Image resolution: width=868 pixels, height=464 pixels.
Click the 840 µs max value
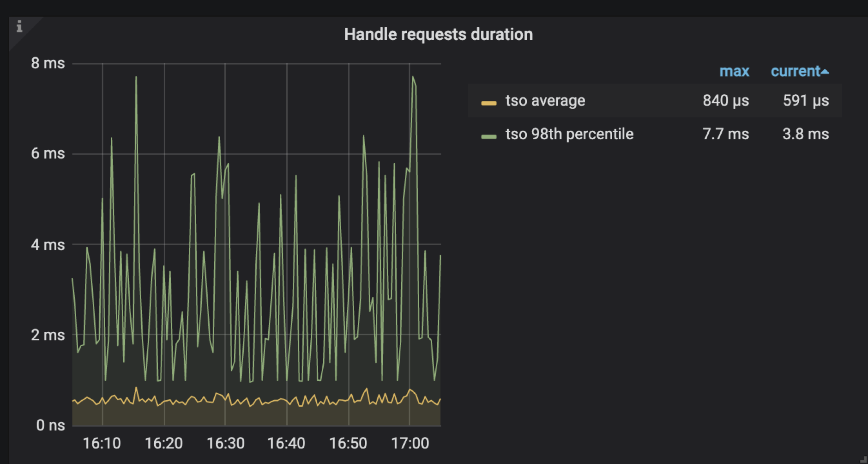pyautogui.click(x=726, y=100)
